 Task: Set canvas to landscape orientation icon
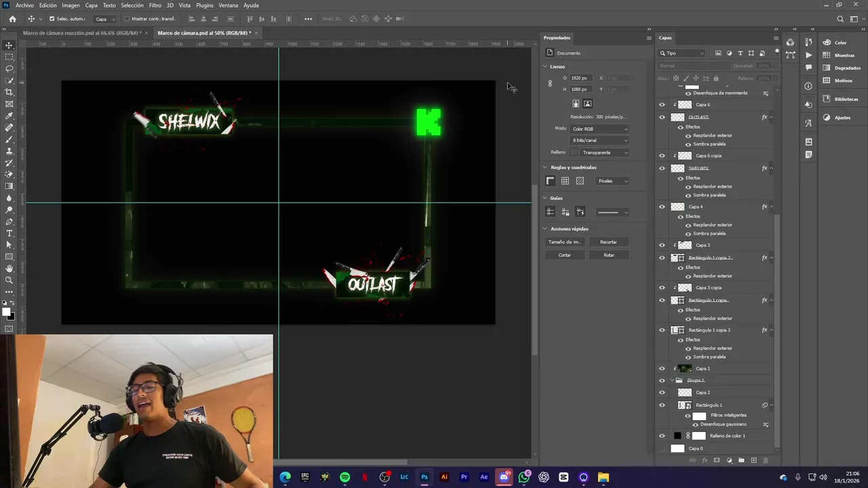587,104
